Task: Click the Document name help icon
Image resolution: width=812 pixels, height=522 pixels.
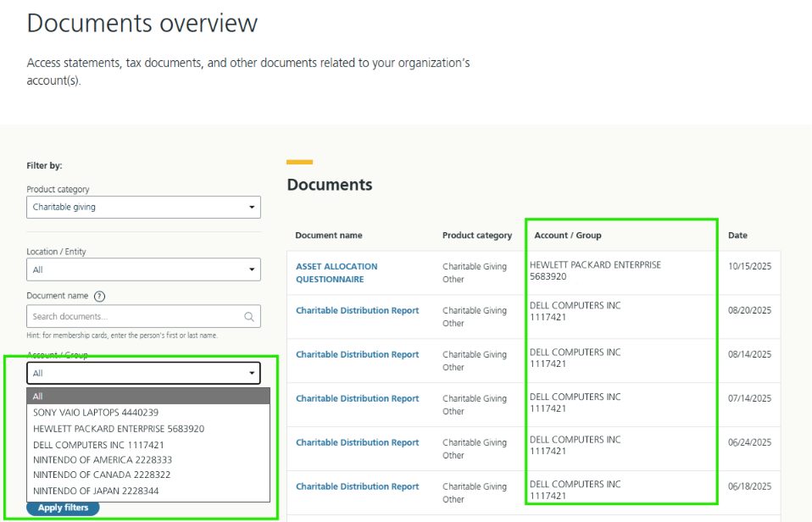Action: click(99, 297)
